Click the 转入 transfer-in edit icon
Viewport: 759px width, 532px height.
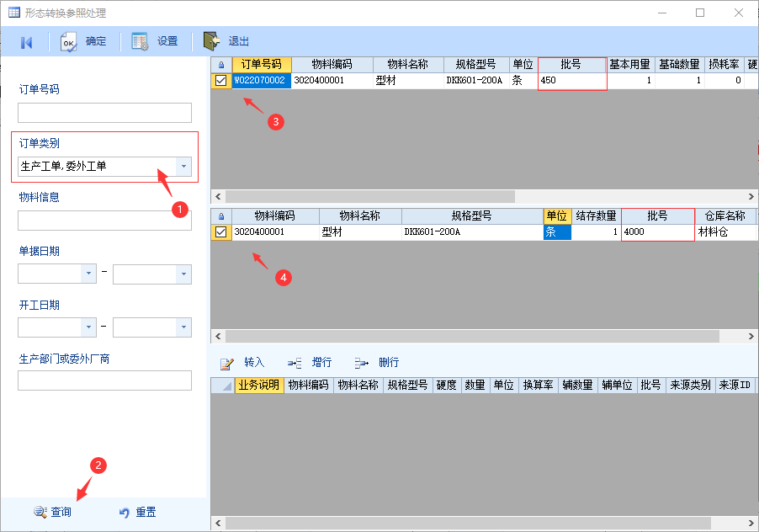(x=227, y=364)
